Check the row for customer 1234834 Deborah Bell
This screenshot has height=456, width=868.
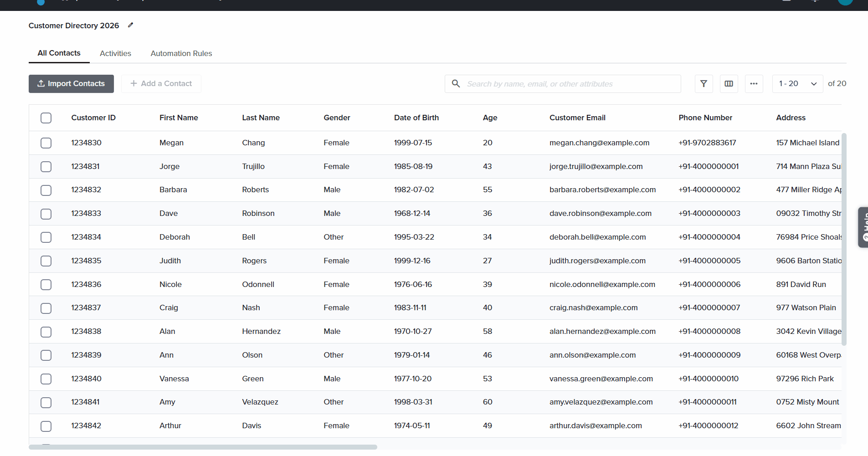(46, 237)
